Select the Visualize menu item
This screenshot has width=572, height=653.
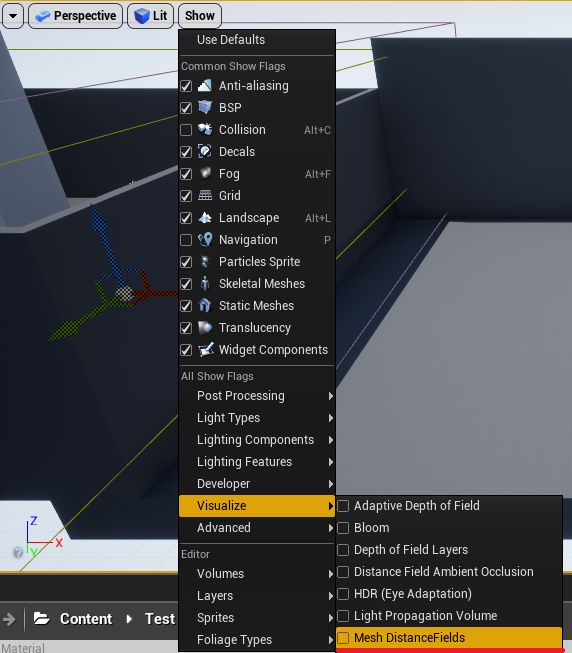pos(257,506)
